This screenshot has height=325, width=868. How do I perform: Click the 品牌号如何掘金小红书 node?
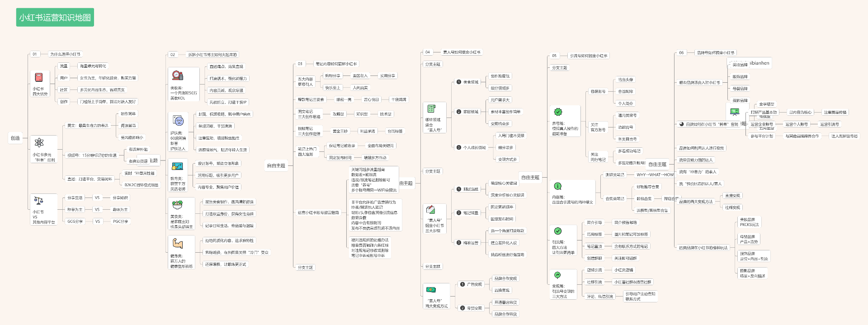(715, 53)
